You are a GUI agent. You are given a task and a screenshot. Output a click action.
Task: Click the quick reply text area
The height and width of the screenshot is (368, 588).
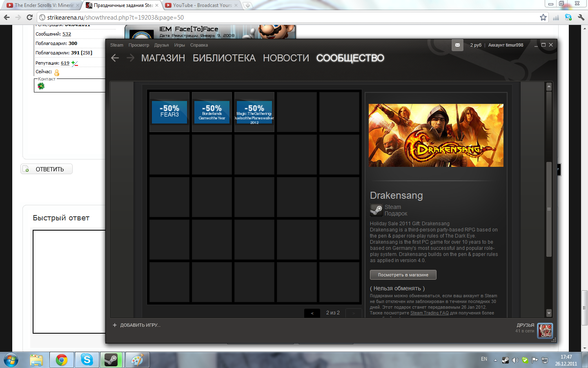pyautogui.click(x=69, y=282)
